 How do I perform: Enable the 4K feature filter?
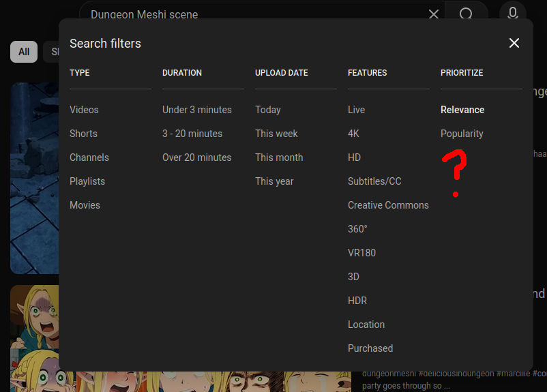coord(353,134)
